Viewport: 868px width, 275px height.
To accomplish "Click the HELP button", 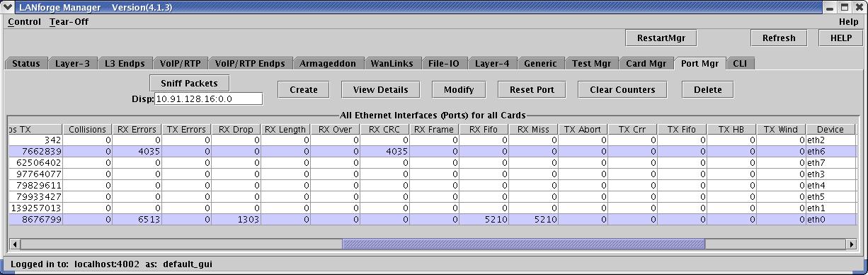I will pos(840,38).
